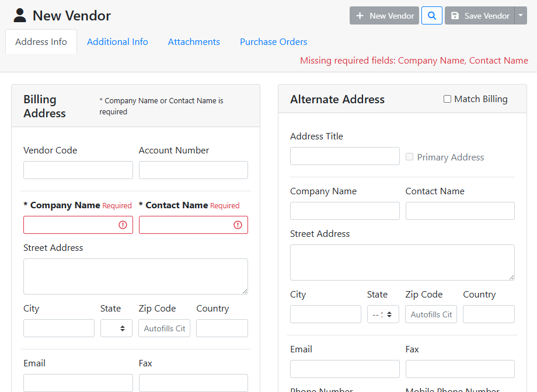Open the Alternate Address State dropdown
The width and height of the screenshot is (537, 392).
coord(383,314)
